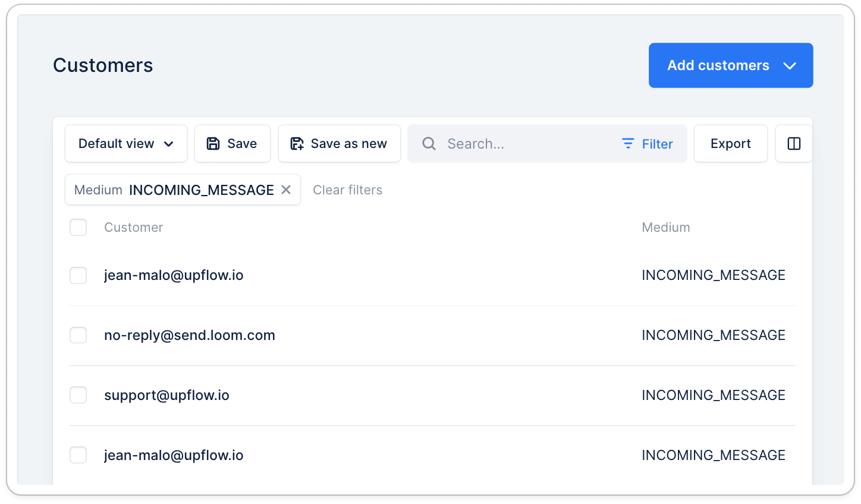Viewport: 861px width, 504px height.
Task: Click the Medium INCOMING_MESSAGE filter chip label
Action: (174, 190)
